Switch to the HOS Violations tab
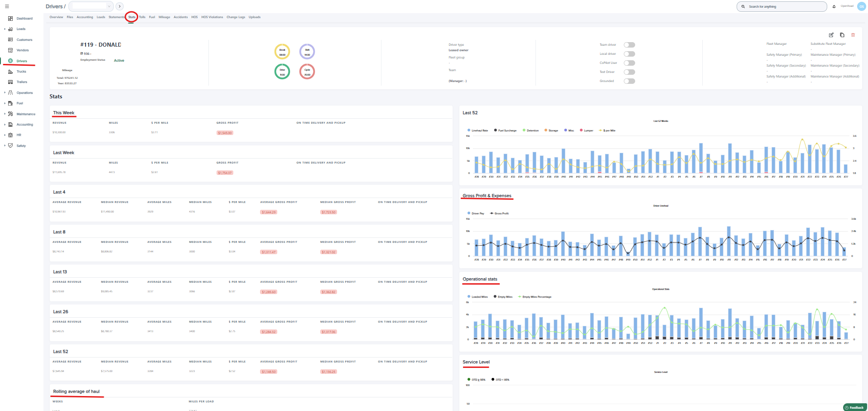Viewport: 868px width, 411px height. [212, 17]
